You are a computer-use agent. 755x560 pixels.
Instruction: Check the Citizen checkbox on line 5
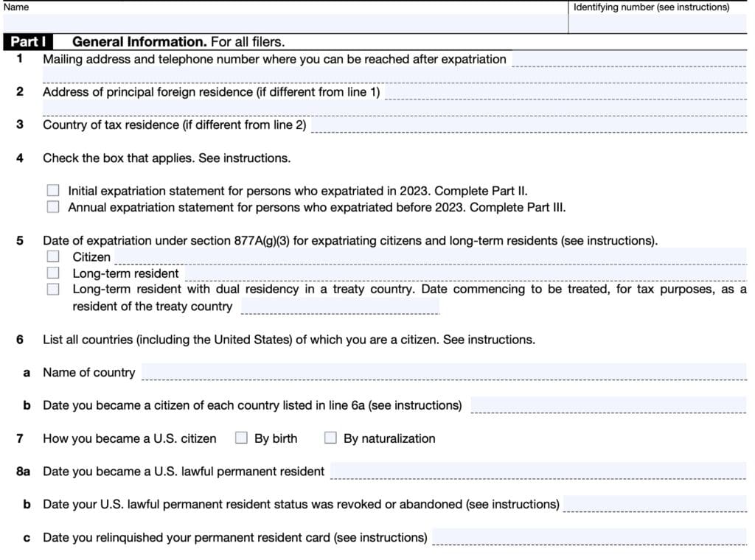click(52, 256)
